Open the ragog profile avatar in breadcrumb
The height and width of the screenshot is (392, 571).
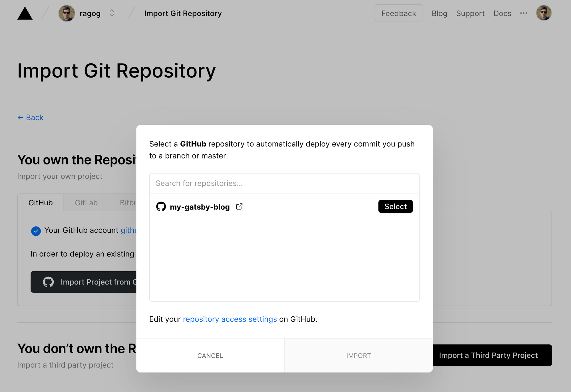pos(66,13)
